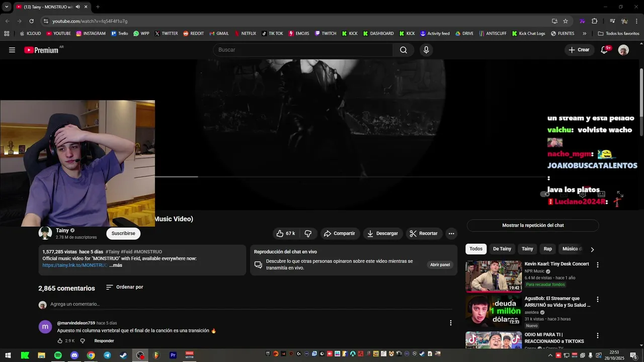Open YouTube notifications bell
The width and height of the screenshot is (644, 362).
coord(604,50)
